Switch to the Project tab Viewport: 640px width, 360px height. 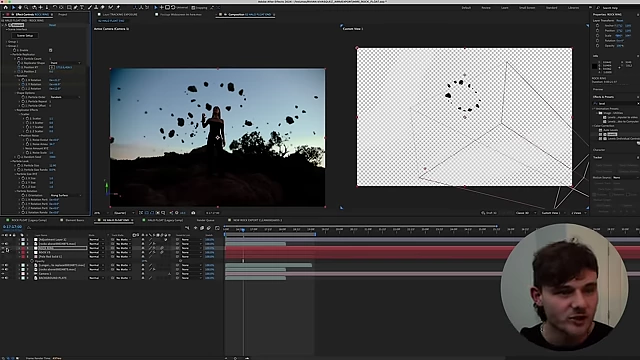[x=62, y=14]
